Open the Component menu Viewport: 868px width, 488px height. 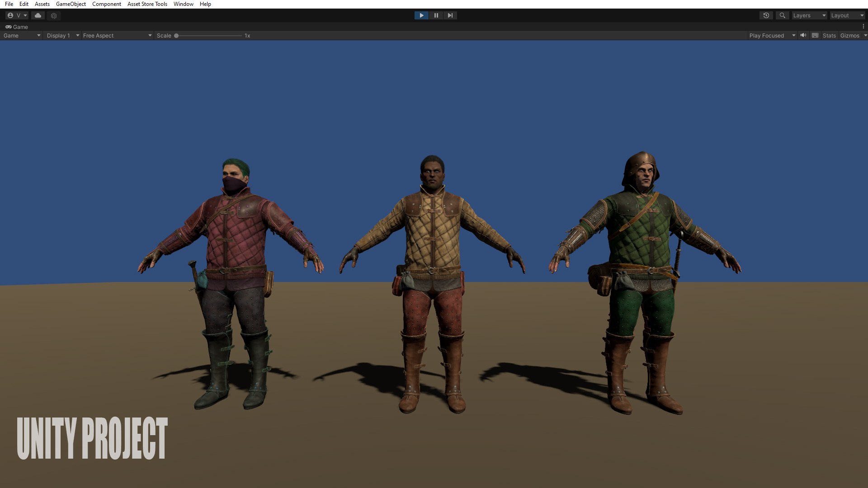click(x=107, y=4)
